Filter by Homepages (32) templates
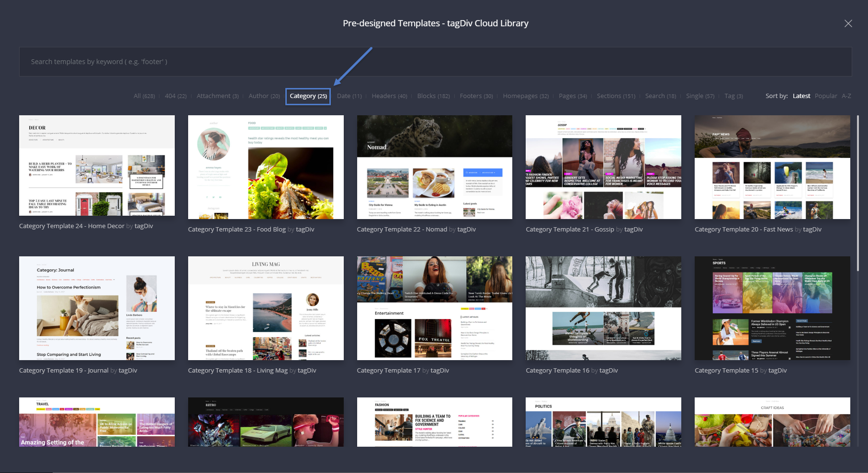This screenshot has width=868, height=473. pyautogui.click(x=526, y=96)
